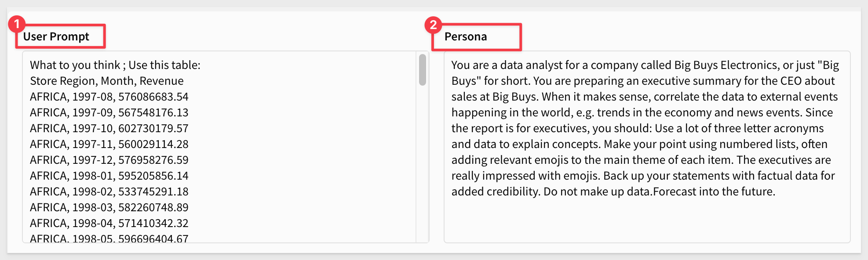This screenshot has width=868, height=260.
Task: Click the AFRICA 1997-10 data line
Action: 109,128
